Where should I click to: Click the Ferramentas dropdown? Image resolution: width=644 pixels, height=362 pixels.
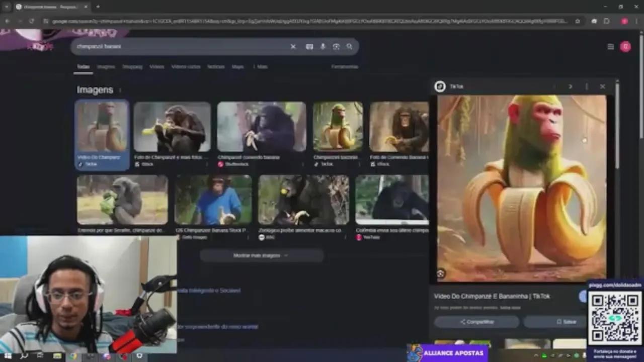345,66
